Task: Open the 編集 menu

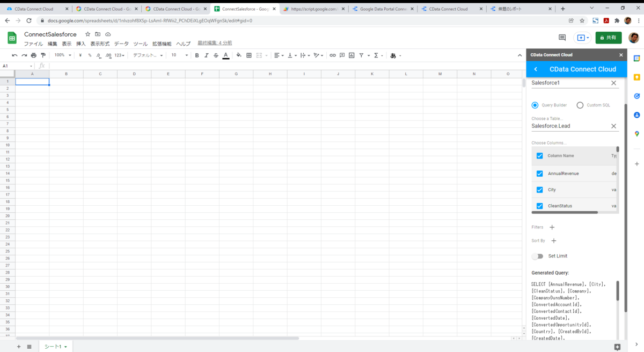Action: [x=52, y=44]
